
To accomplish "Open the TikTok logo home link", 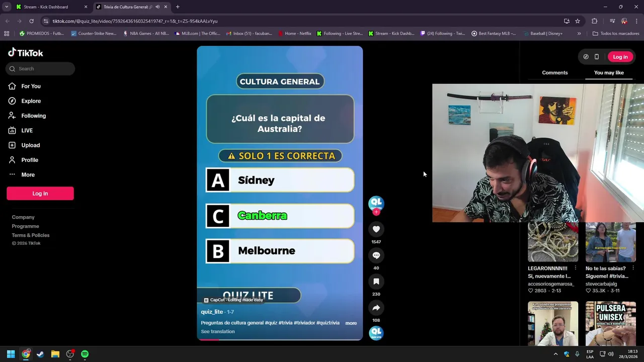I will (x=26, y=53).
